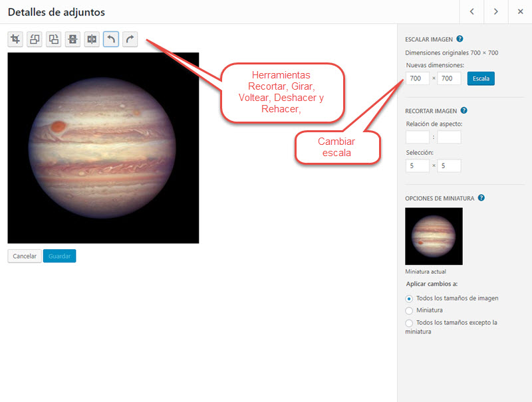This screenshot has height=402, width=532.
Task: Redo the image edit
Action: [130, 39]
